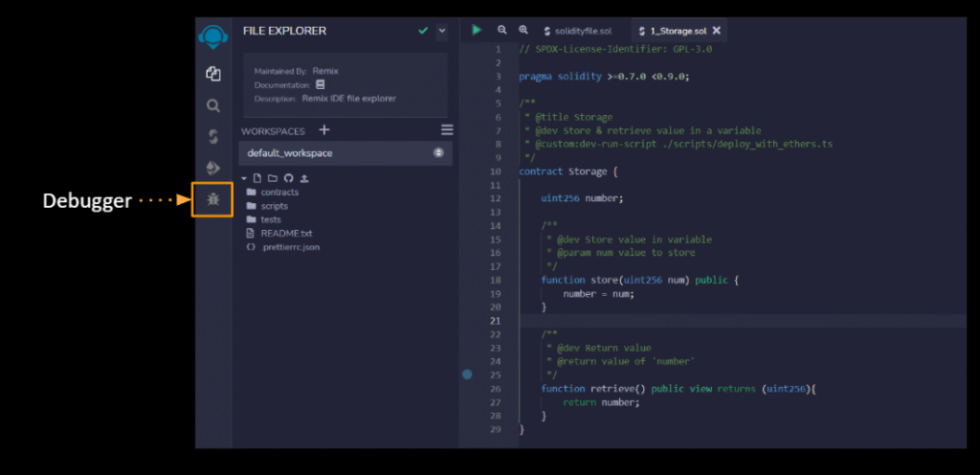Create new folder via folder icon
Viewport: 980px width, 475px height.
point(273,179)
